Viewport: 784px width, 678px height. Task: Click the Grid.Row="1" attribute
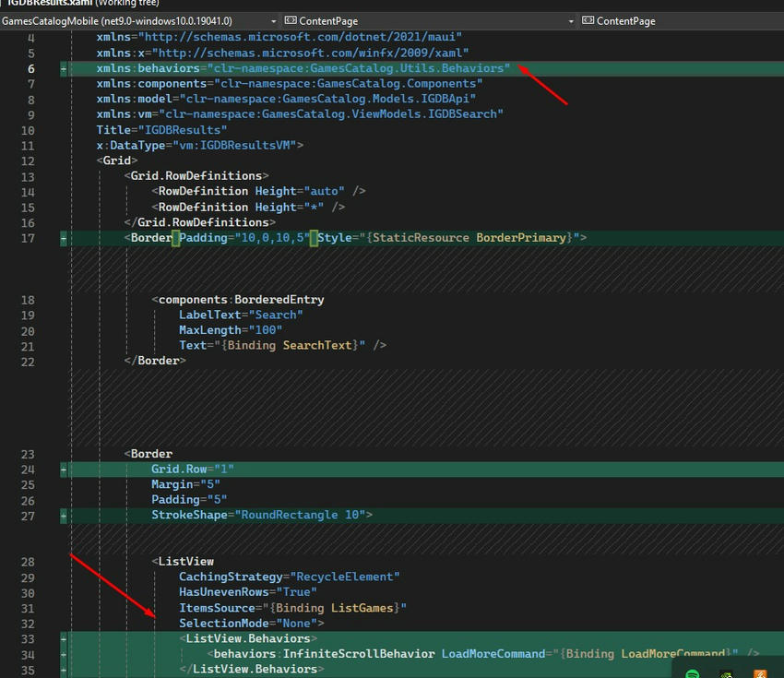point(193,469)
